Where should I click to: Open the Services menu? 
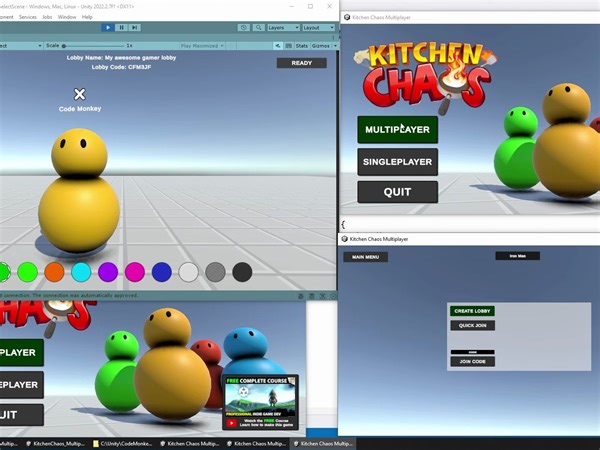[28, 17]
